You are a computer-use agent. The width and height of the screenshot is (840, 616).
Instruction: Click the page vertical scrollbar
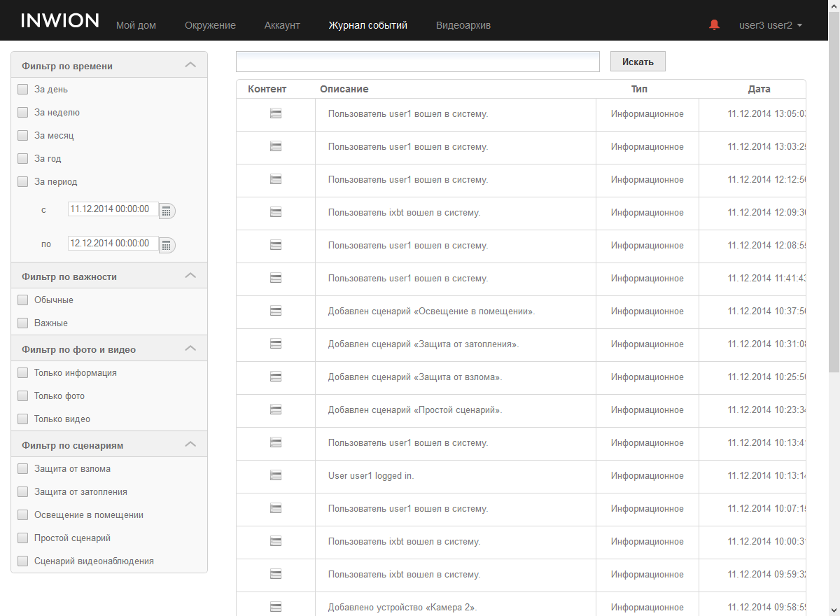[834, 210]
